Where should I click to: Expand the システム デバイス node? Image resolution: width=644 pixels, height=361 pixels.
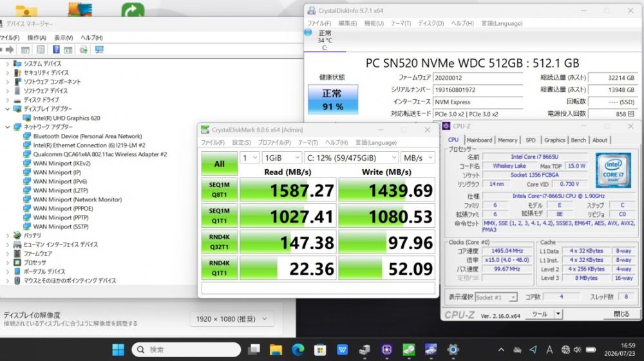point(7,64)
